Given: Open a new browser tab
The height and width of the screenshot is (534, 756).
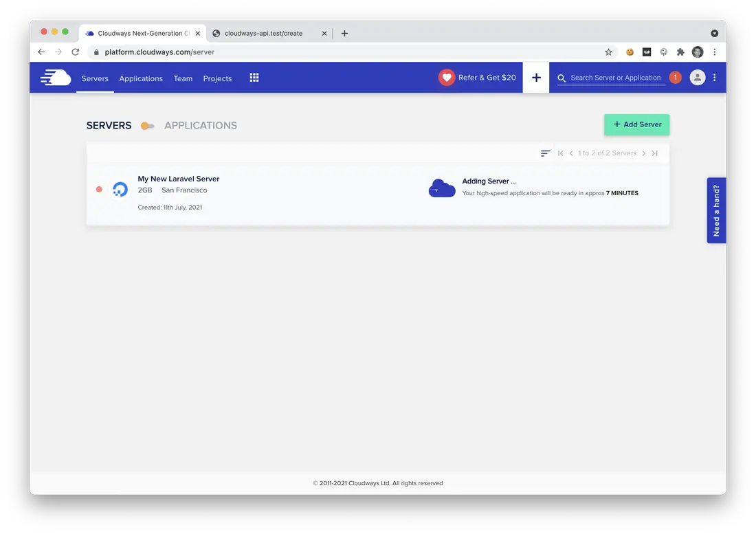Looking at the screenshot, I should 344,33.
